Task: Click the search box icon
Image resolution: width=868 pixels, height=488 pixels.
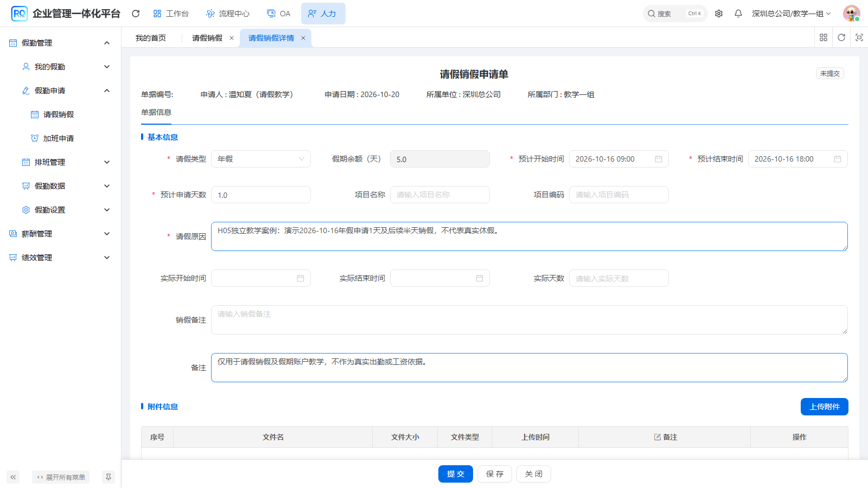Action: pos(652,14)
